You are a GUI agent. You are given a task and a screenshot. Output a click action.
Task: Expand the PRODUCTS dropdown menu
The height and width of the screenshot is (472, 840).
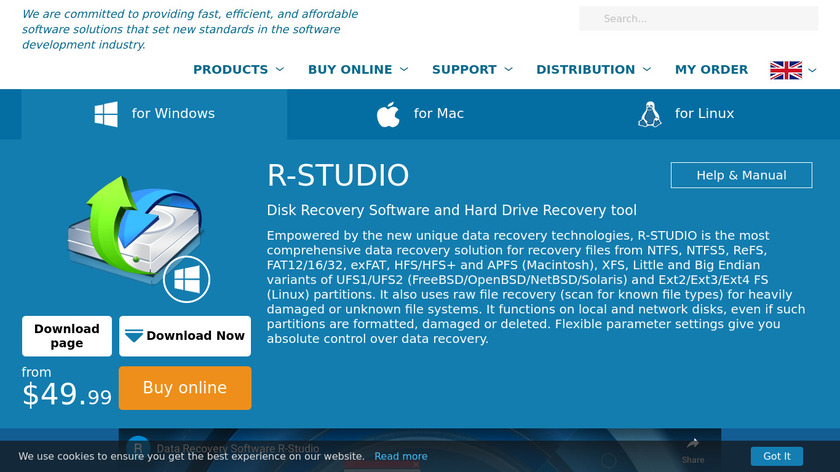click(x=238, y=70)
